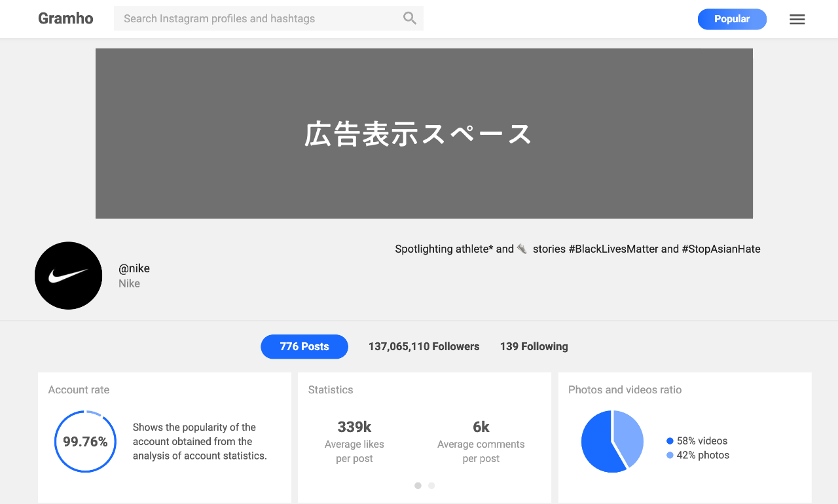The width and height of the screenshot is (838, 504).
Task: Select the active statistics carousel dot
Action: [x=418, y=486]
